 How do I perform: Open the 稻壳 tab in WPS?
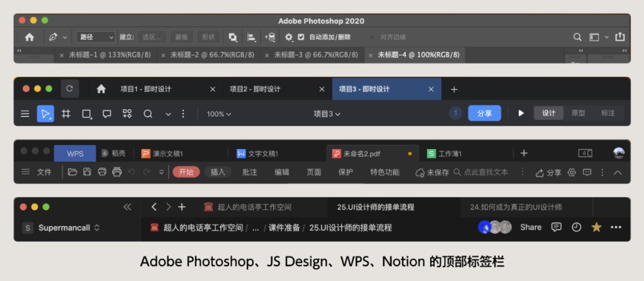114,154
